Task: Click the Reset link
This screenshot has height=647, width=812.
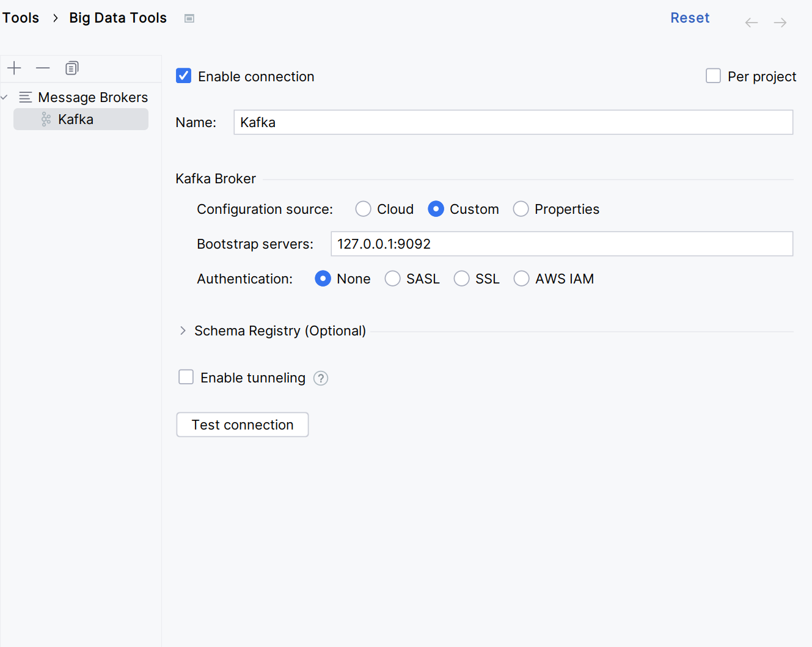Action: tap(690, 18)
